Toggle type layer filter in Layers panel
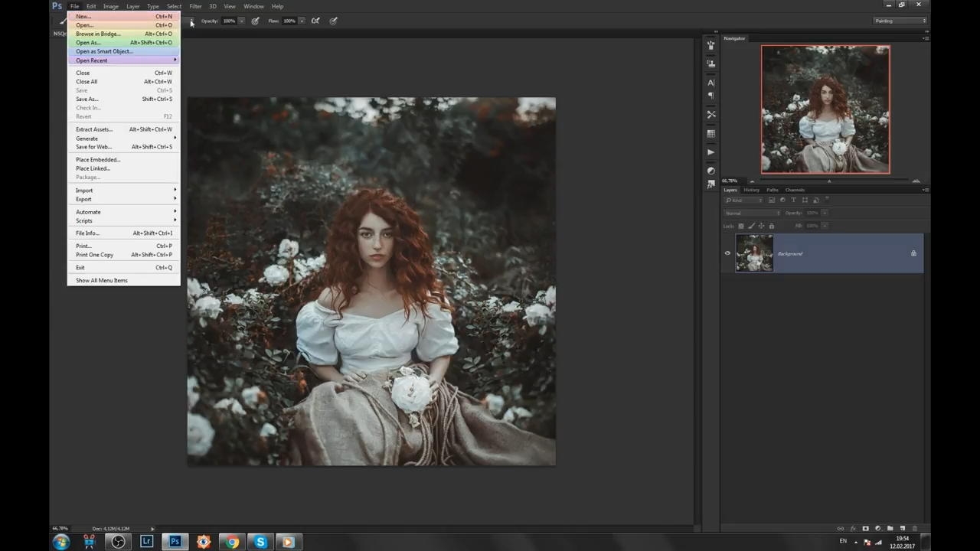The height and width of the screenshot is (551, 980). tap(793, 201)
